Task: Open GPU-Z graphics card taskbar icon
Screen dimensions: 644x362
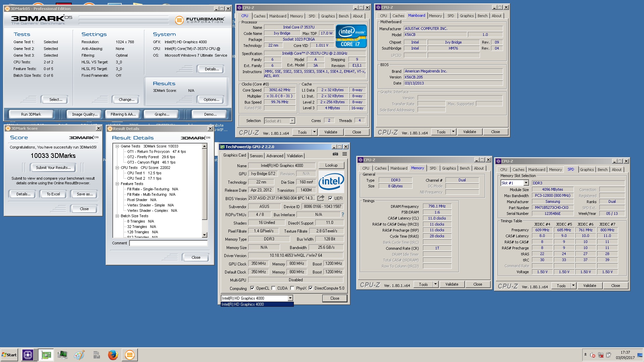Action: point(46,355)
